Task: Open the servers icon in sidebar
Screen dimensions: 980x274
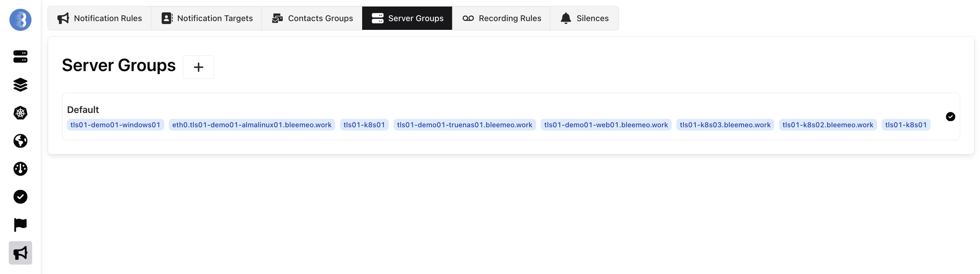Action: click(20, 57)
